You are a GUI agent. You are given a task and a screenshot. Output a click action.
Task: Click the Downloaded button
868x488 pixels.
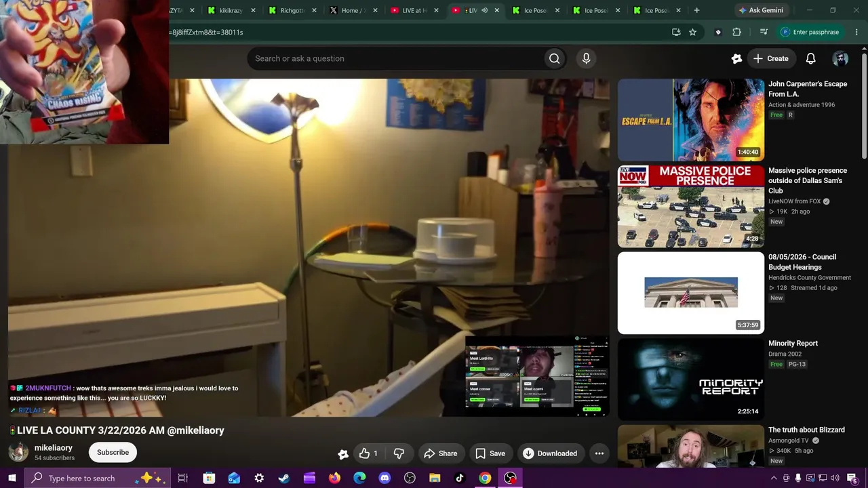coord(550,453)
